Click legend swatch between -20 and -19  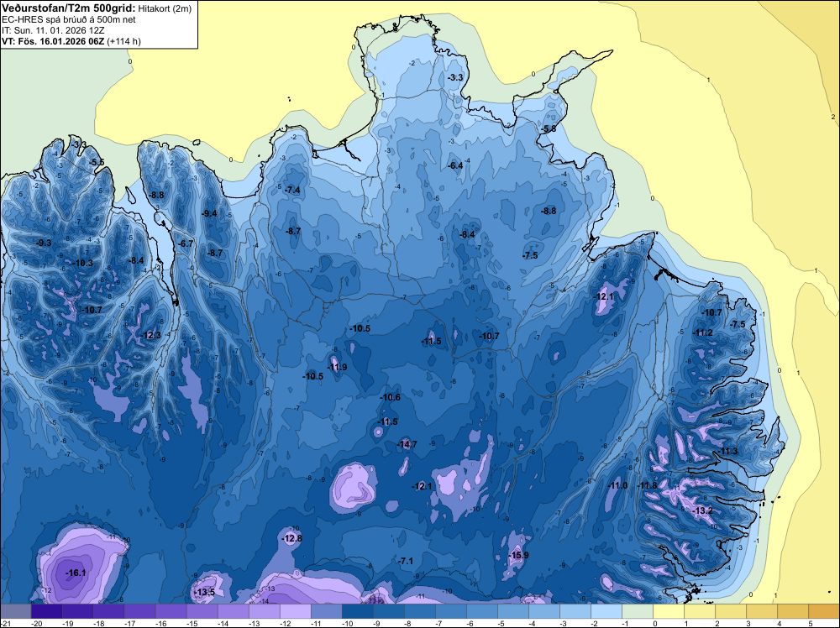click(x=46, y=611)
